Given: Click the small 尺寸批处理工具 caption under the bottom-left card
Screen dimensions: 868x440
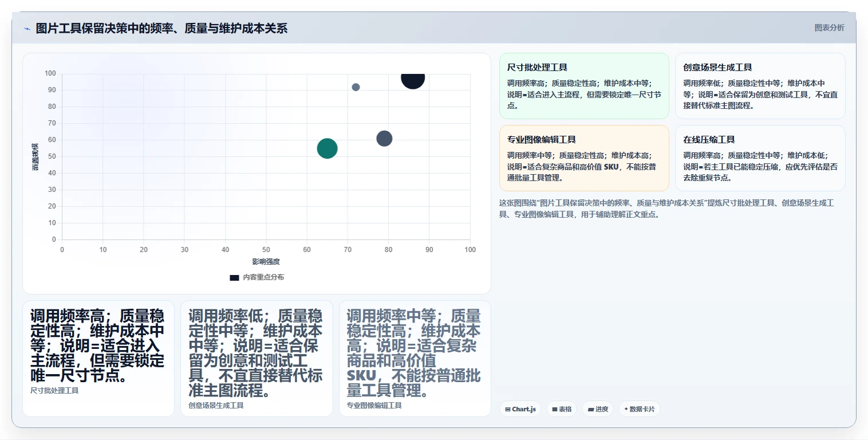Looking at the screenshot, I should 54,391.
